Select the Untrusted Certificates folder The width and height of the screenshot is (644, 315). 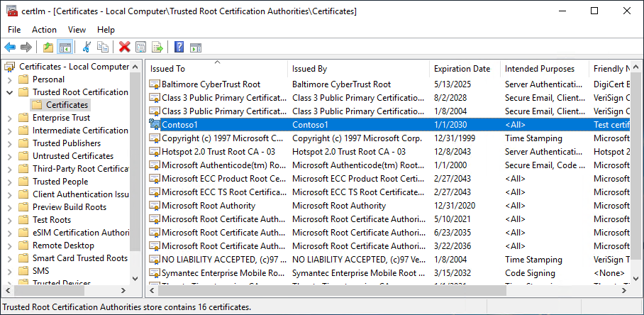point(72,156)
